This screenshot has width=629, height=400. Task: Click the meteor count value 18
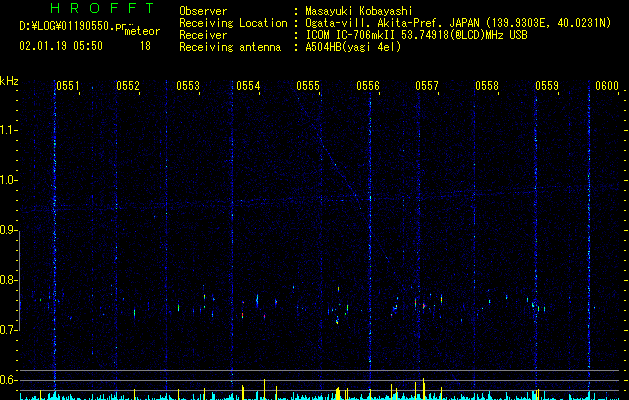pyautogui.click(x=145, y=46)
